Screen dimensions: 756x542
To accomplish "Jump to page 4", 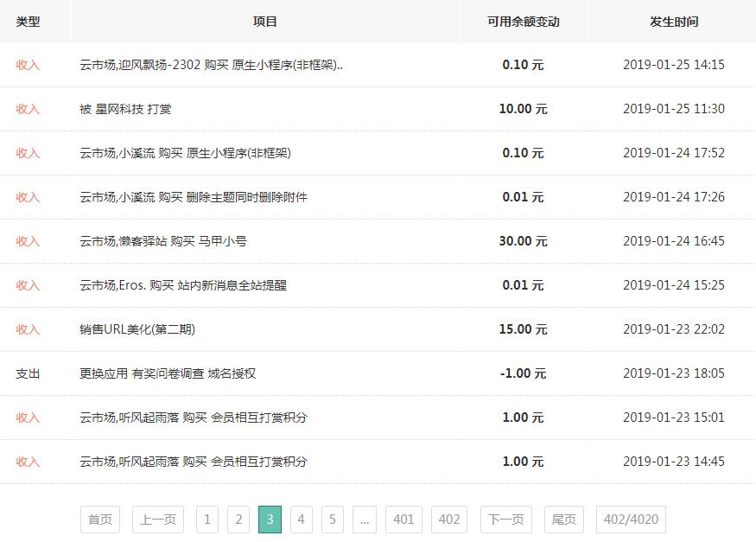I will [301, 520].
